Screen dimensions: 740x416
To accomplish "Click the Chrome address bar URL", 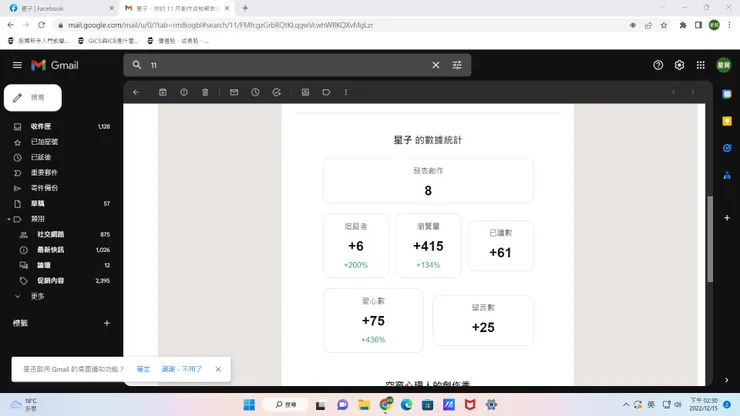I will (x=220, y=25).
